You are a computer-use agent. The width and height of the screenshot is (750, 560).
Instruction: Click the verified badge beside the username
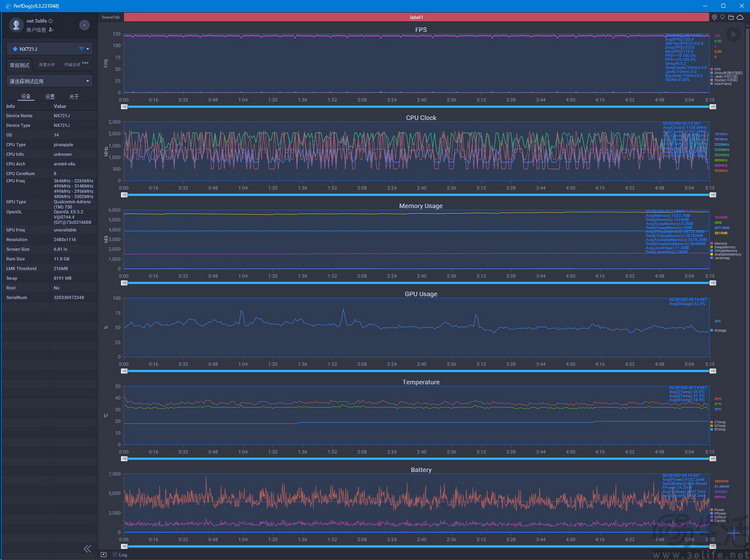pyautogui.click(x=51, y=21)
